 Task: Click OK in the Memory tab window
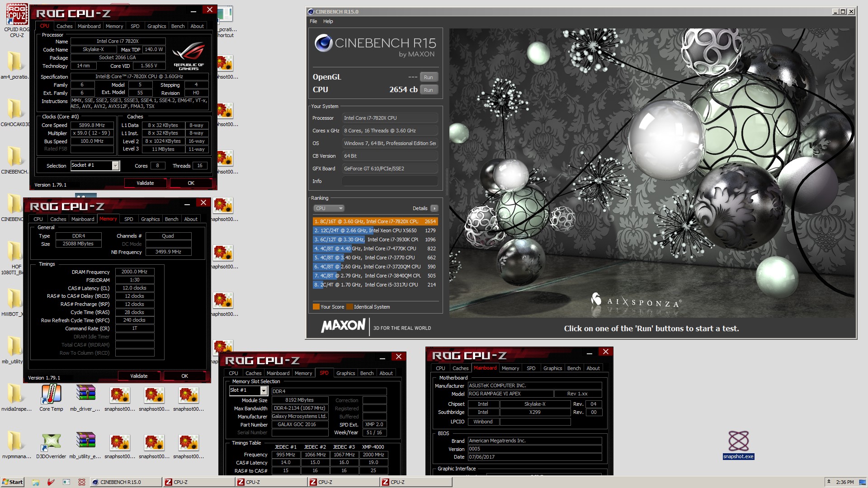click(184, 376)
